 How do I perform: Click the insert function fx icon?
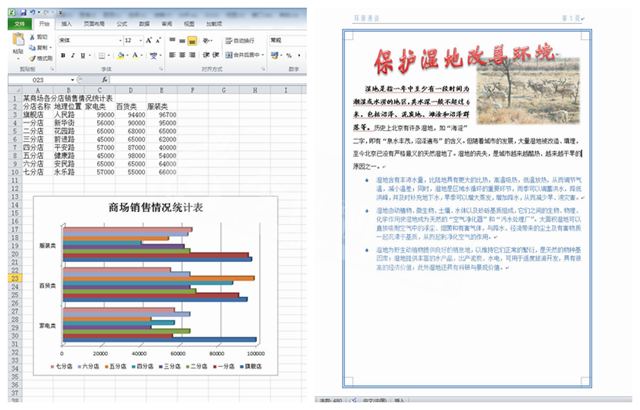click(x=104, y=79)
